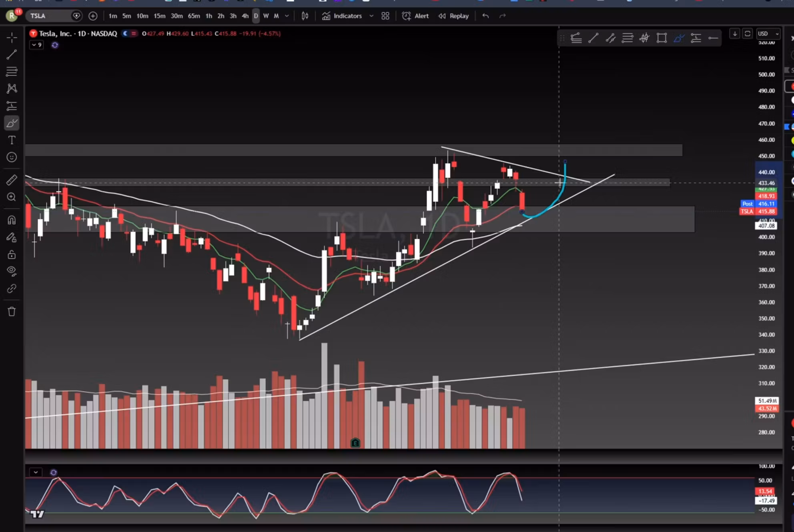Create an Alert
Viewport: 794px width, 532px height.
coord(415,16)
